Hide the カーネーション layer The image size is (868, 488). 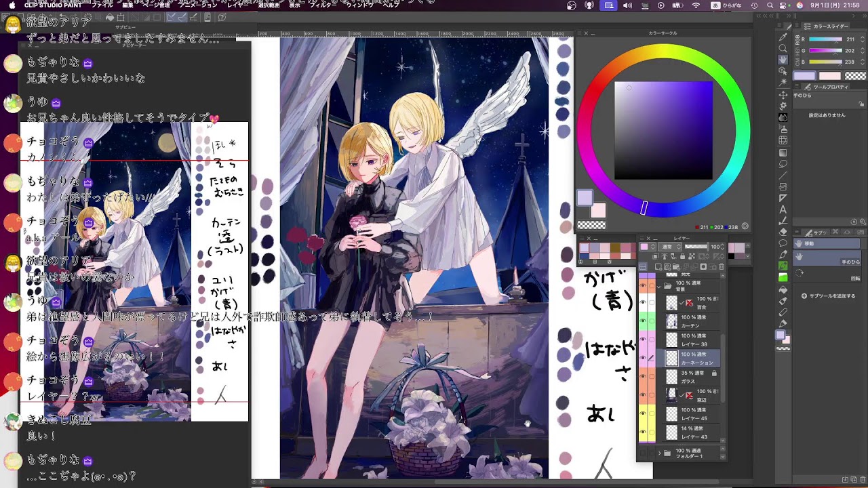(x=643, y=358)
